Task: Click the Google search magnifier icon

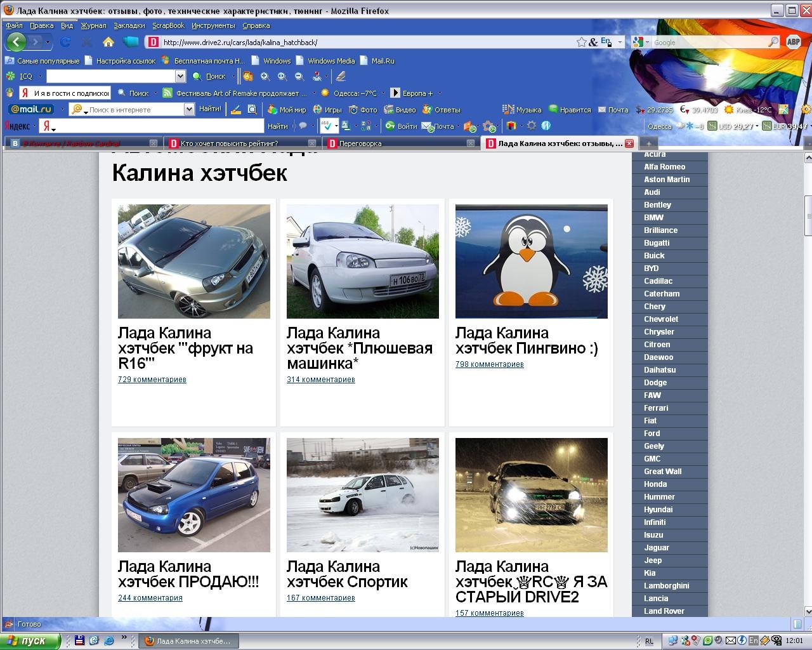Action: tap(773, 42)
